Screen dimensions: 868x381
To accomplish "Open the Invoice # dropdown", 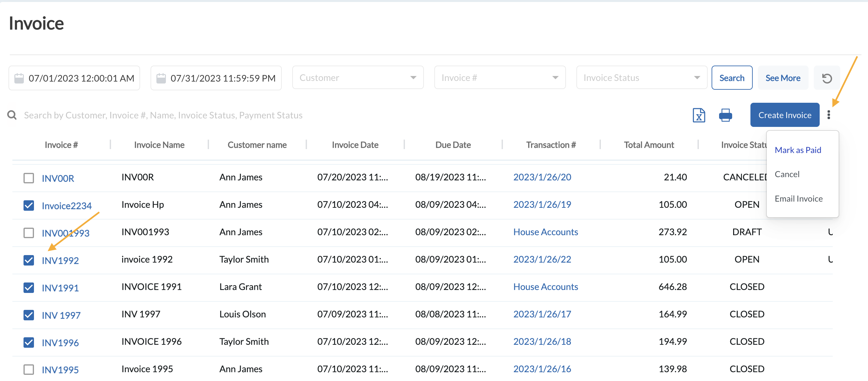I will [500, 77].
